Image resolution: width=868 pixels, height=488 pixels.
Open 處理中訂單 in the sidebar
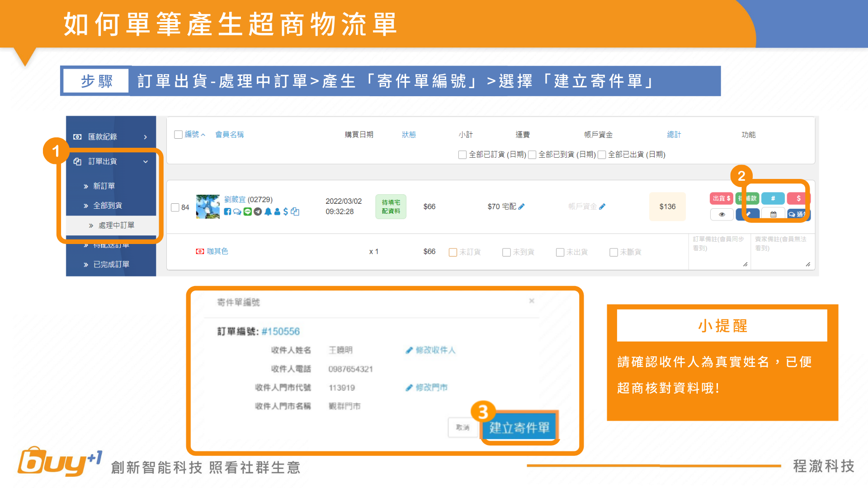point(116,225)
